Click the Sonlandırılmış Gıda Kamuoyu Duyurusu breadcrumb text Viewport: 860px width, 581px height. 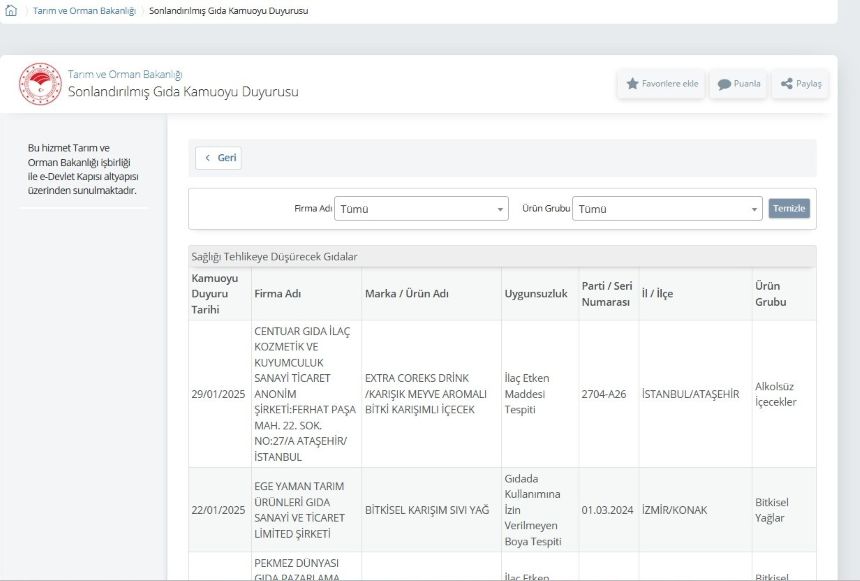229,10
